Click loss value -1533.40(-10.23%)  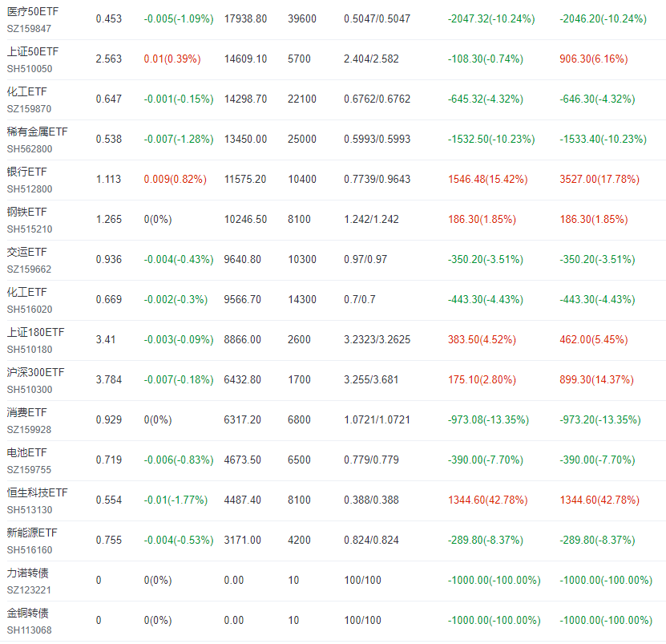(603, 139)
